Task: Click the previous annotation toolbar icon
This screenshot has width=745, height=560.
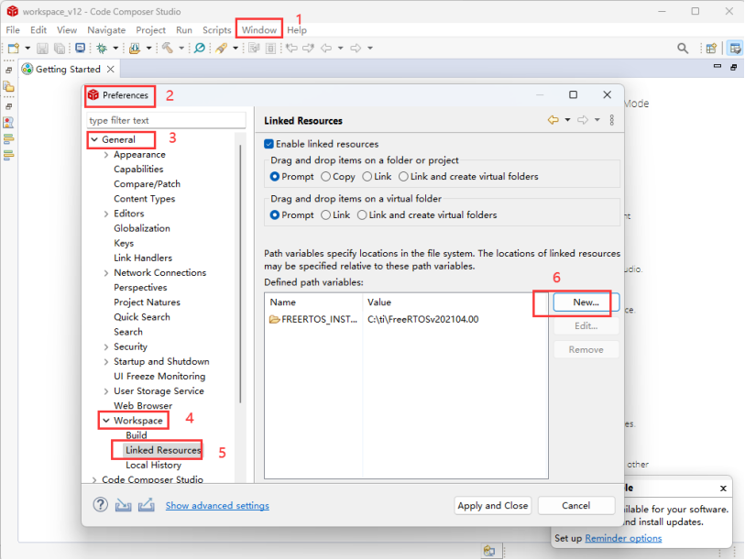Action: click(x=270, y=48)
